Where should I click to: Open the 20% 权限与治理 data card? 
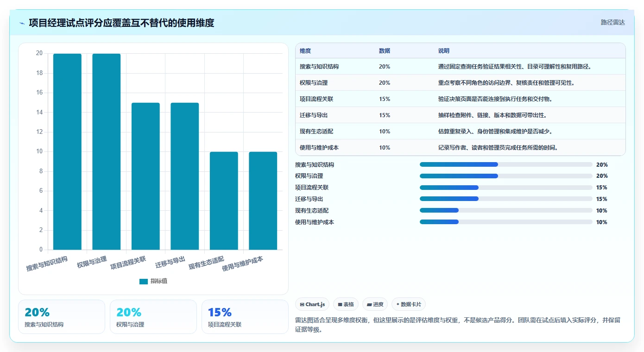(x=153, y=317)
